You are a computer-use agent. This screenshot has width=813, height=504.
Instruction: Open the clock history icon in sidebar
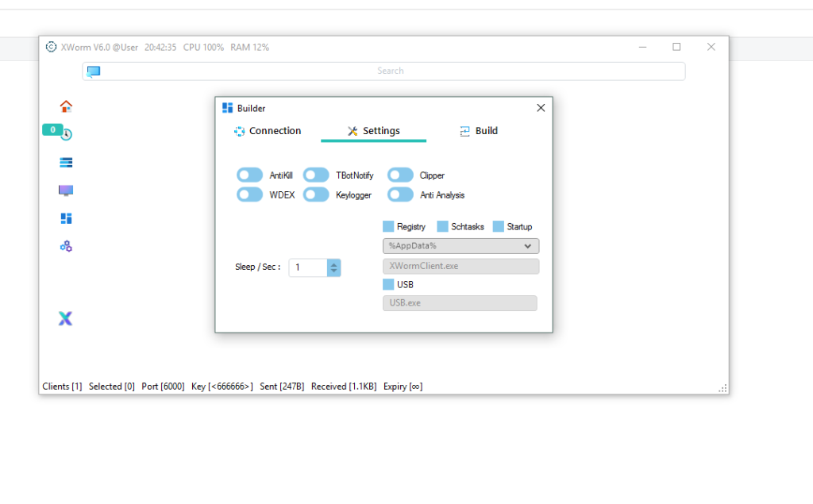(x=66, y=134)
